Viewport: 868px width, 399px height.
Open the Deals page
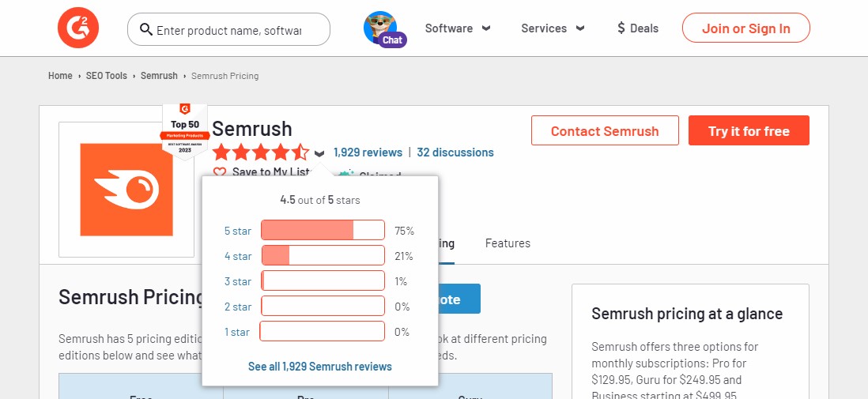coord(638,28)
